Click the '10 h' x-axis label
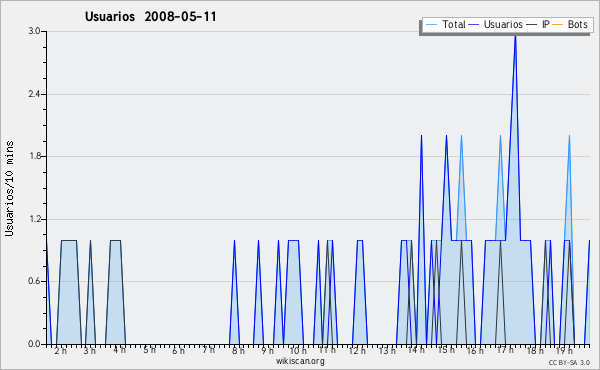 tap(298, 350)
